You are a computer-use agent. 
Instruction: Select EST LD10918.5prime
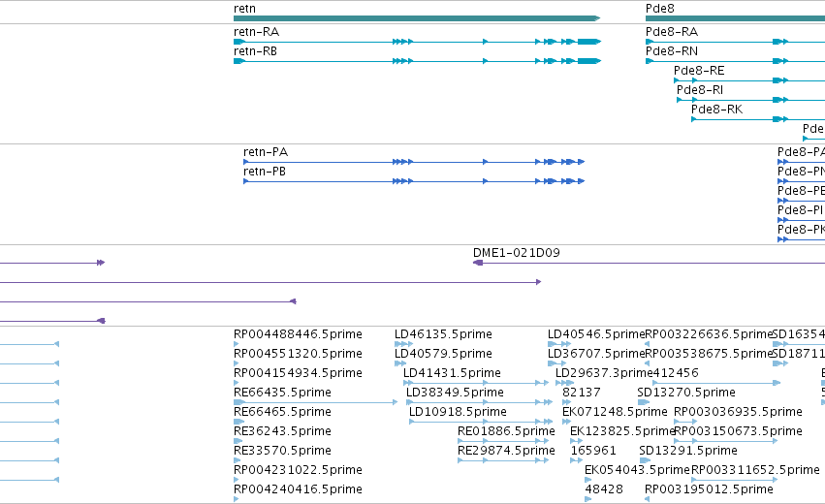(458, 412)
